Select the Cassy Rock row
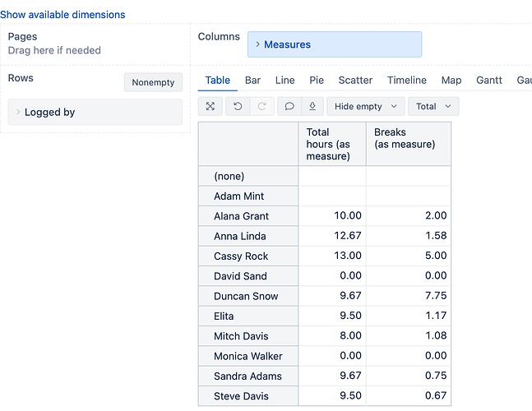Viewport: 532px width, 411px height. [x=248, y=256]
